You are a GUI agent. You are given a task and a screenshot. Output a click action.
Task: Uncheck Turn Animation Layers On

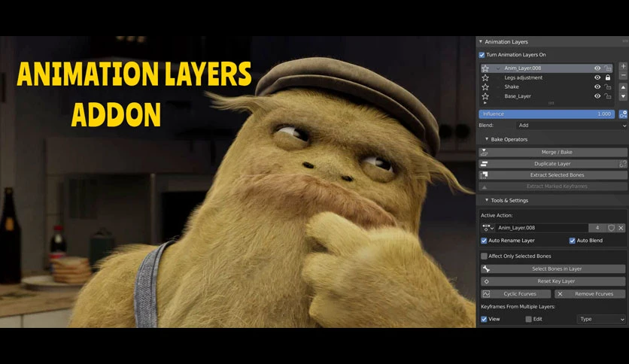coord(482,55)
